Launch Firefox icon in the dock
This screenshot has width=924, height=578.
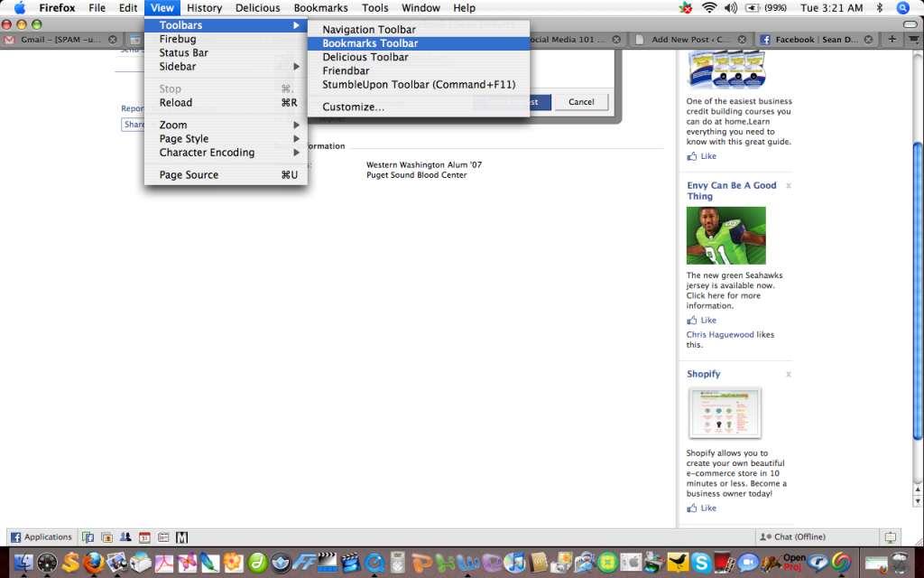pyautogui.click(x=93, y=564)
